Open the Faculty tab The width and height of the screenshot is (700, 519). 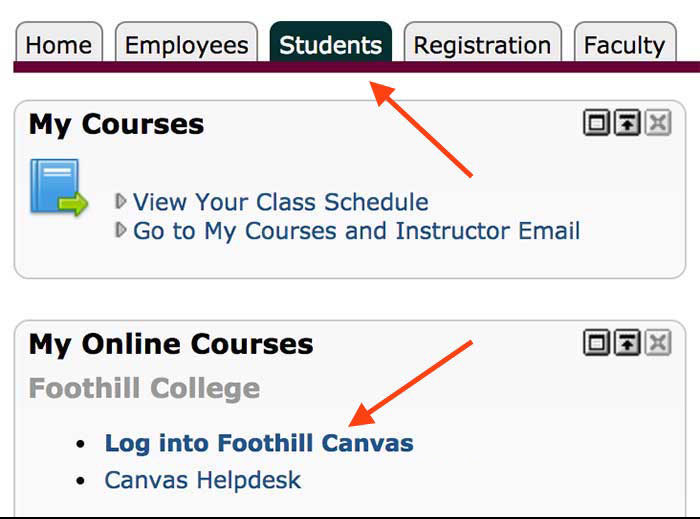pos(624,45)
